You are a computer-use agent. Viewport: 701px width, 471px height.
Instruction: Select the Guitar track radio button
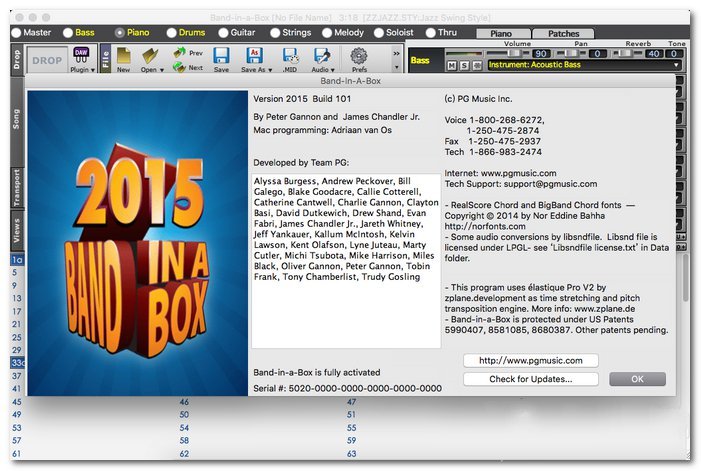click(223, 33)
